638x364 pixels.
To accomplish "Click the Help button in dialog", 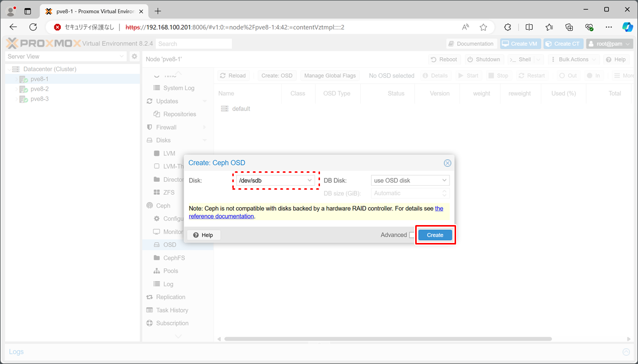I will pyautogui.click(x=203, y=235).
